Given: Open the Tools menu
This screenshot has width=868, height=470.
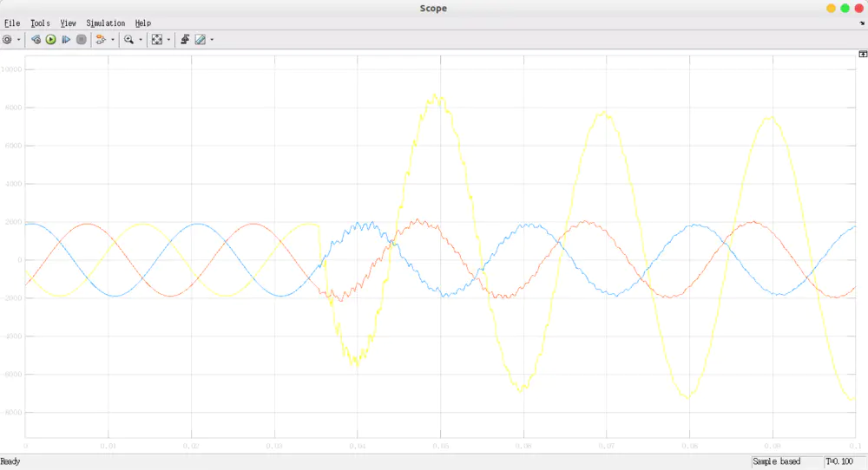Looking at the screenshot, I should pyautogui.click(x=40, y=23).
